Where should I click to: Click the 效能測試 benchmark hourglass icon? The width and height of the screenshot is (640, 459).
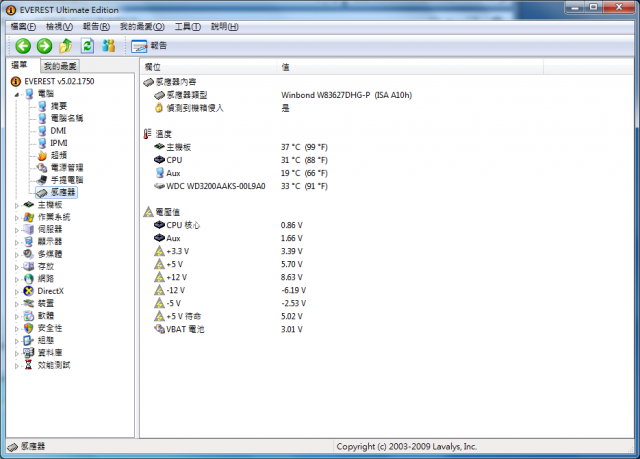[x=29, y=365]
